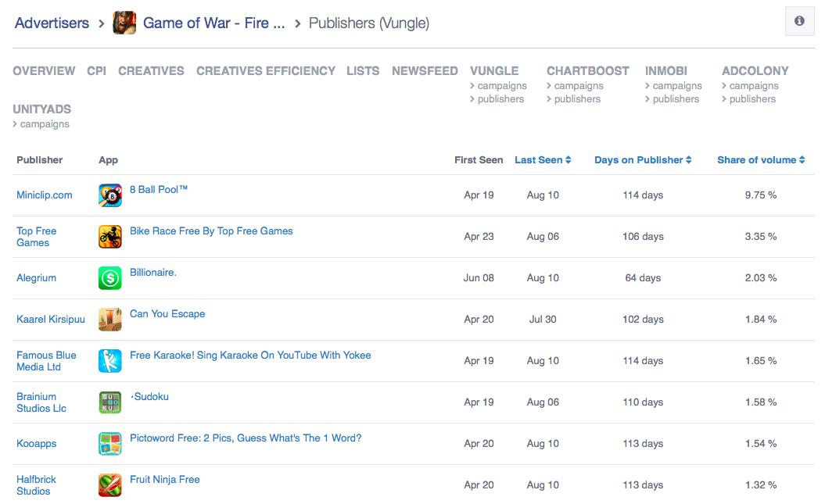Sort by Days on Publisher column
825x504 pixels.
[643, 159]
